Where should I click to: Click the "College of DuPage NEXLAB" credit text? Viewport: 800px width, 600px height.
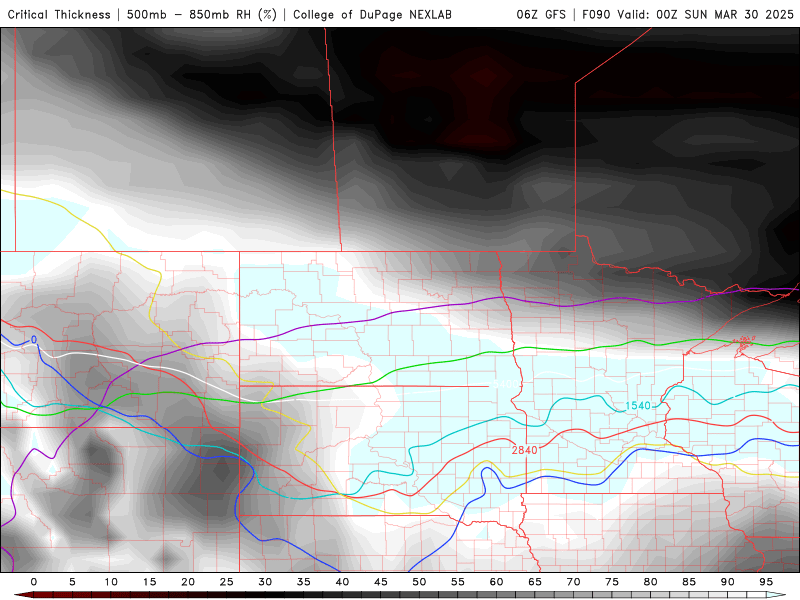pos(372,14)
